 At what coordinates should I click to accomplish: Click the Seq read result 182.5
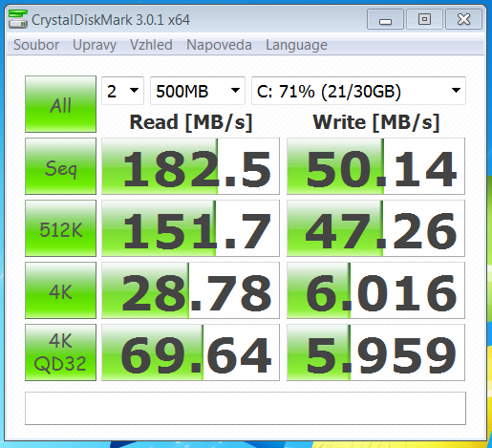coord(190,166)
